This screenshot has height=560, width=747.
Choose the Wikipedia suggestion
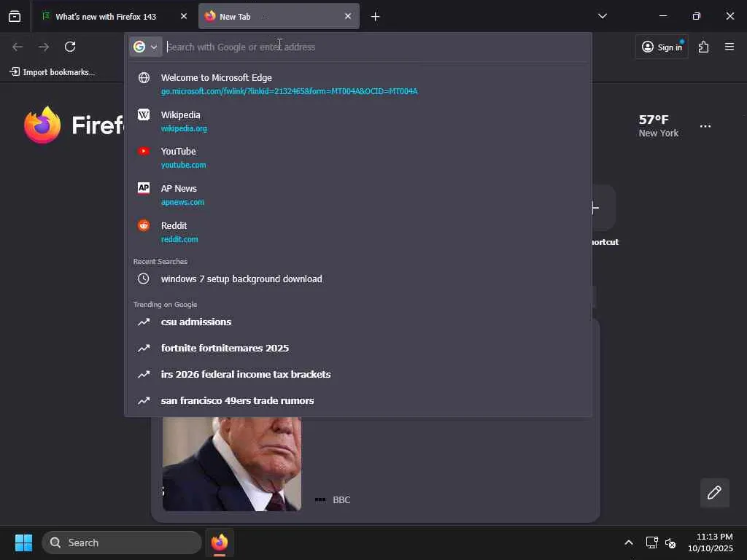[x=358, y=121]
